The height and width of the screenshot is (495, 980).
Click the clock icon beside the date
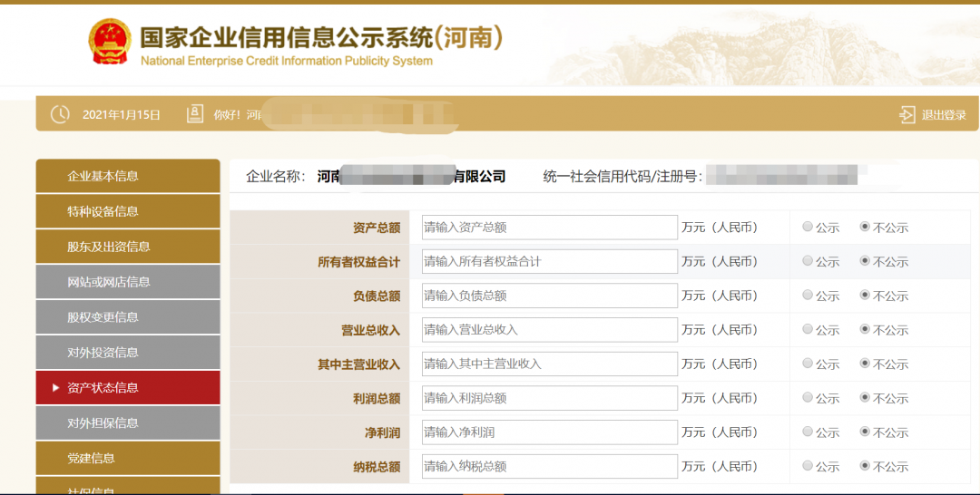pos(60,114)
